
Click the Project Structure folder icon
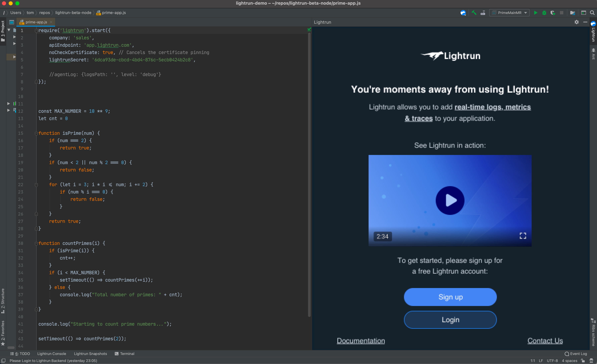point(572,13)
